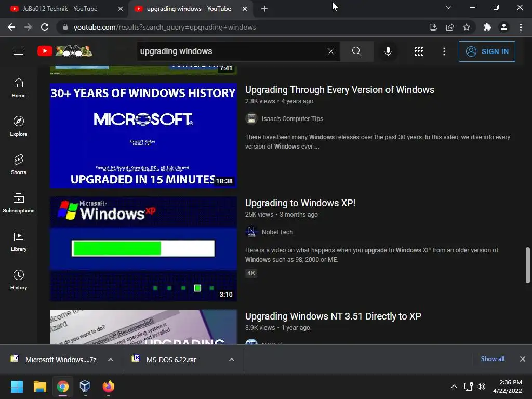Reload the page
The width and height of the screenshot is (532, 399).
point(45,27)
